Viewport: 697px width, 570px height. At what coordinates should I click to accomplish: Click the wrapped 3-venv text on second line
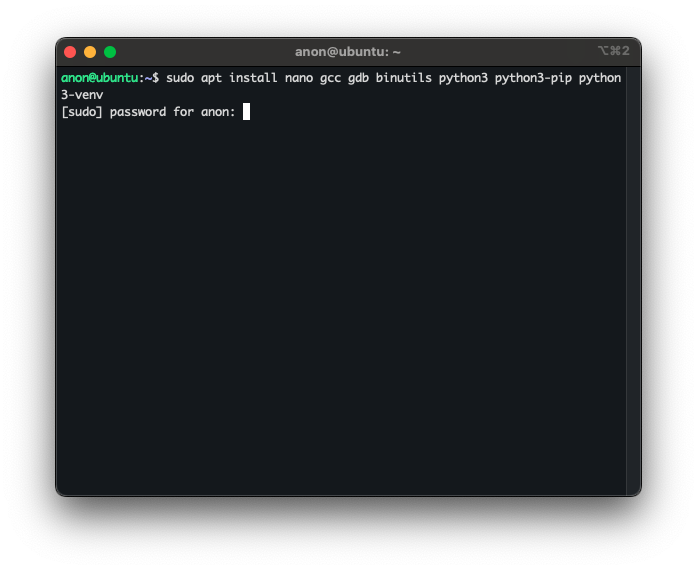(82, 94)
